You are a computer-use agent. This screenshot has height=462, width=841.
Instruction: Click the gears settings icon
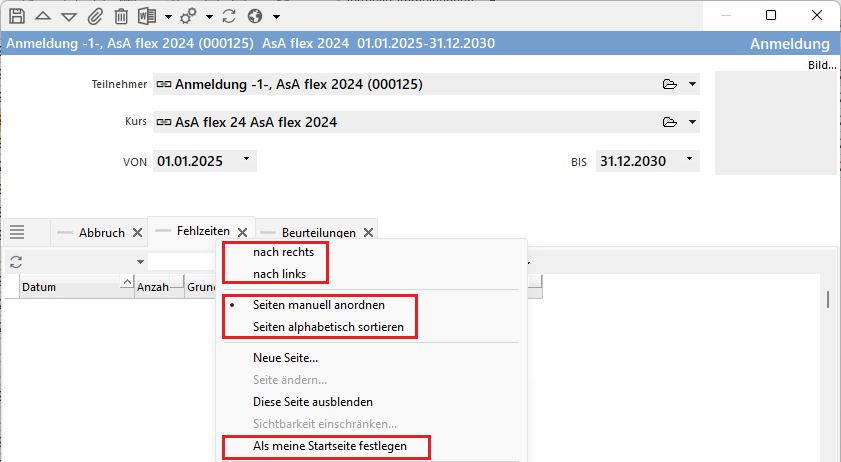click(x=188, y=16)
